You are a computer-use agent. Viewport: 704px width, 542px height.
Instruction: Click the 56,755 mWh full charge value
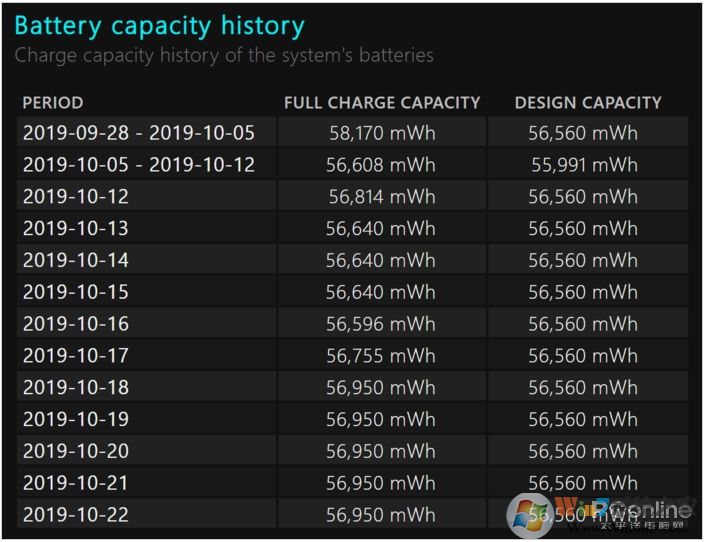click(381, 355)
